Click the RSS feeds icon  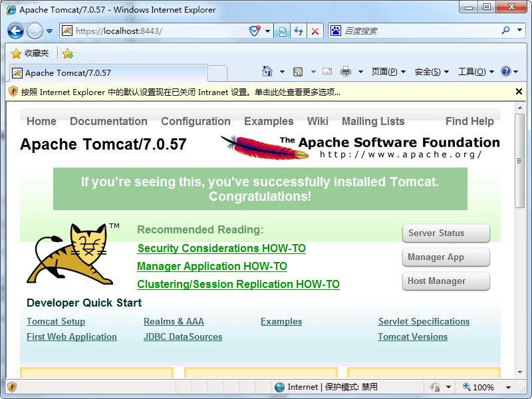click(x=298, y=72)
